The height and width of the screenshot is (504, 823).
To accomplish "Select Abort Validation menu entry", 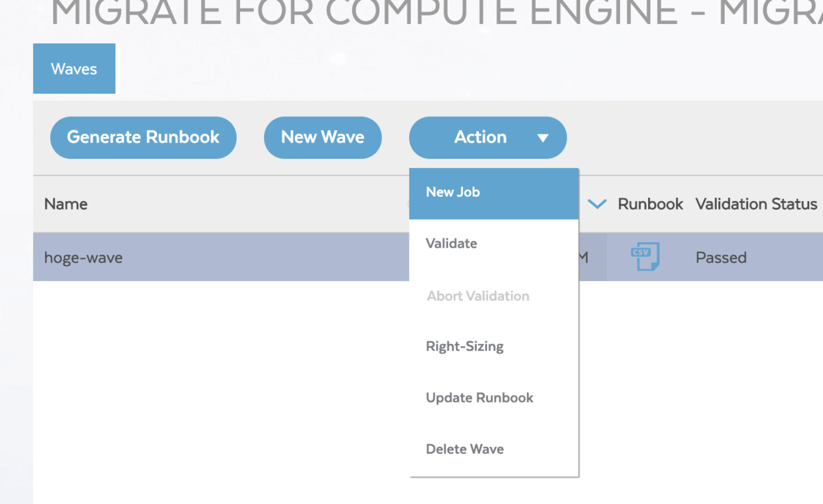I will point(494,296).
